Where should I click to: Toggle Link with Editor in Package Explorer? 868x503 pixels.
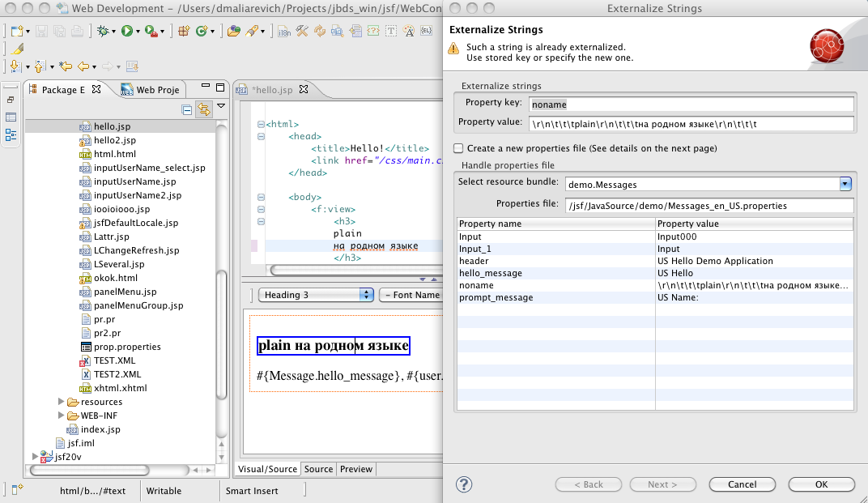tap(203, 109)
